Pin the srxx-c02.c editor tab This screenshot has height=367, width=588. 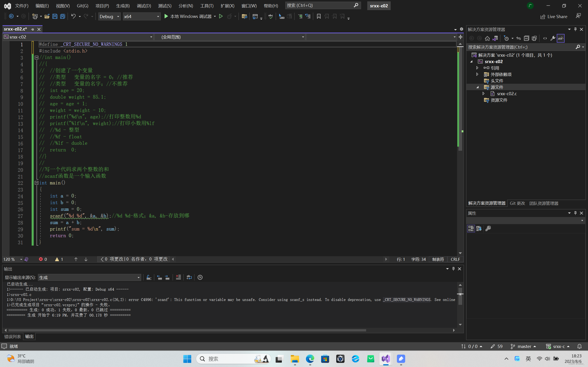pos(33,29)
